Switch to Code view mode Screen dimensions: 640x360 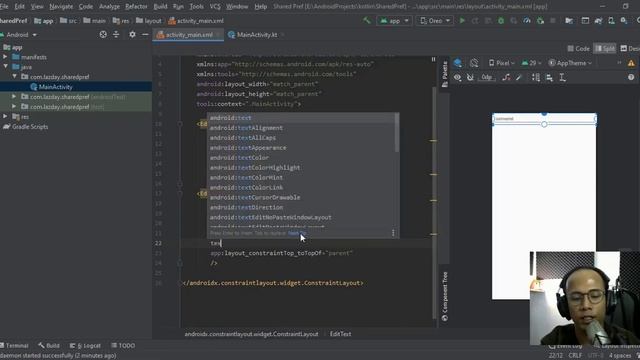578,49
